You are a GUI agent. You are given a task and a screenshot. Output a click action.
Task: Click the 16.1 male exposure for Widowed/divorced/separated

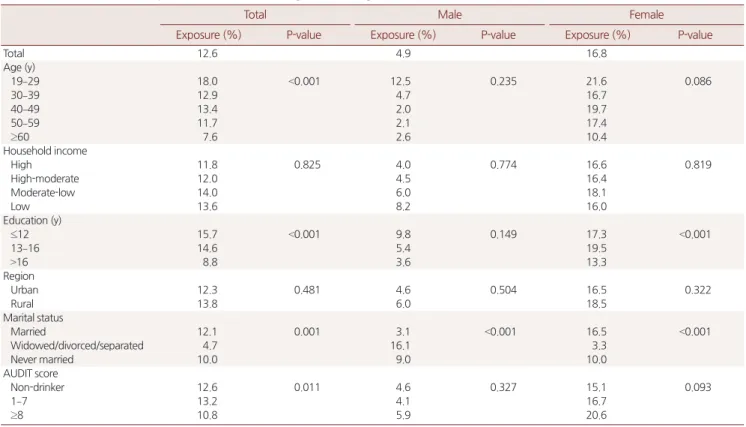[401, 345]
